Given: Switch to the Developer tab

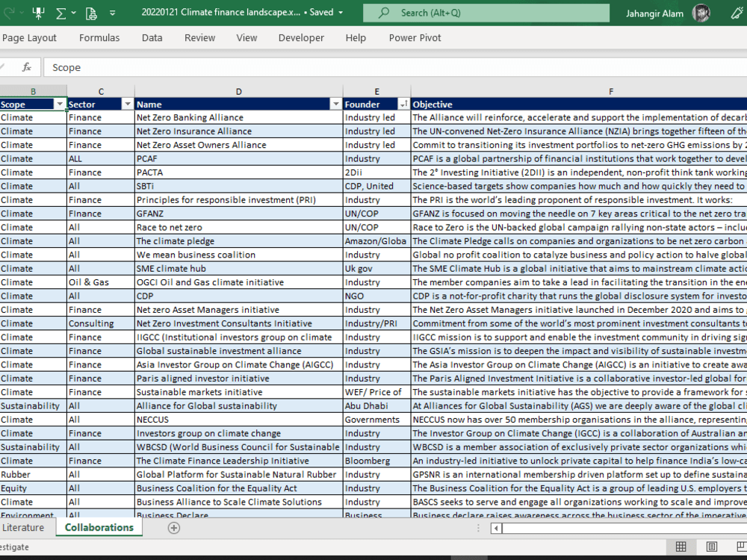Looking at the screenshot, I should [301, 38].
